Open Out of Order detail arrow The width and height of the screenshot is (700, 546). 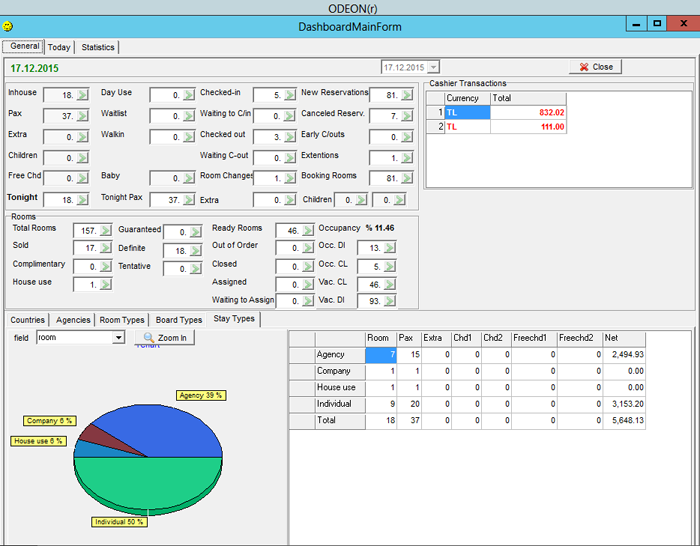click(x=308, y=248)
